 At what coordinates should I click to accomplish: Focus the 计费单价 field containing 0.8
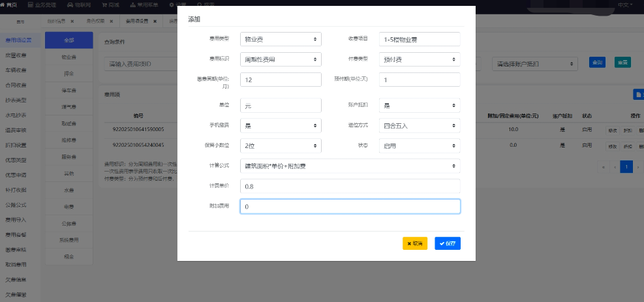[x=350, y=187]
